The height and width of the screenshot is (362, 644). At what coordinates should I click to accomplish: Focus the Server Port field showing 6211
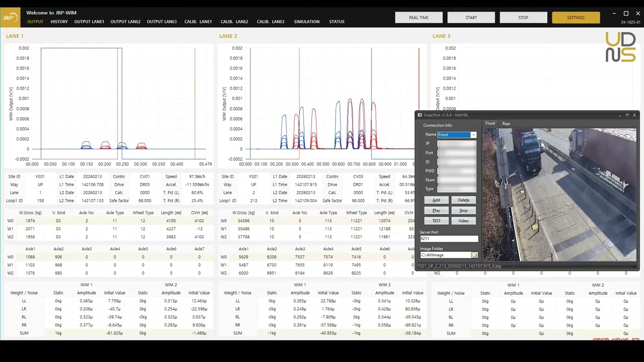[449, 239]
